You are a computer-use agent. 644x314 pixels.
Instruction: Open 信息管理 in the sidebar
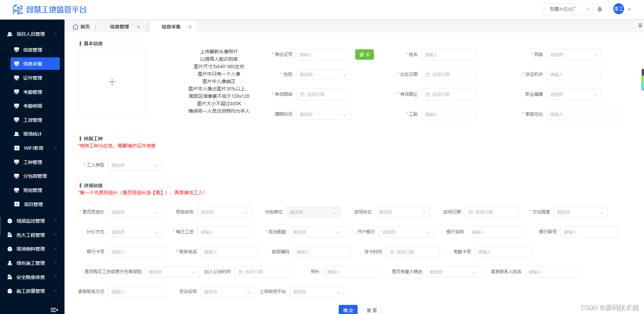(35, 50)
